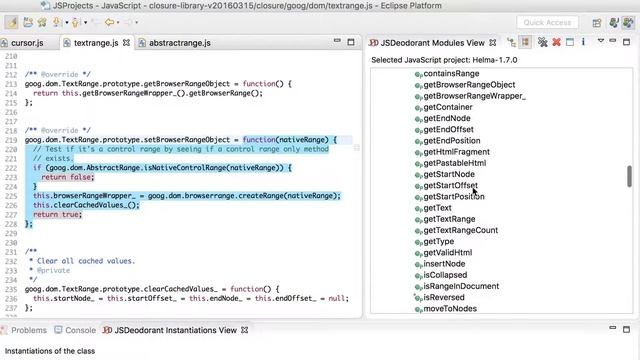Select isReversed in the modules tree
Viewport: 640px width, 360px height.
click(x=444, y=297)
